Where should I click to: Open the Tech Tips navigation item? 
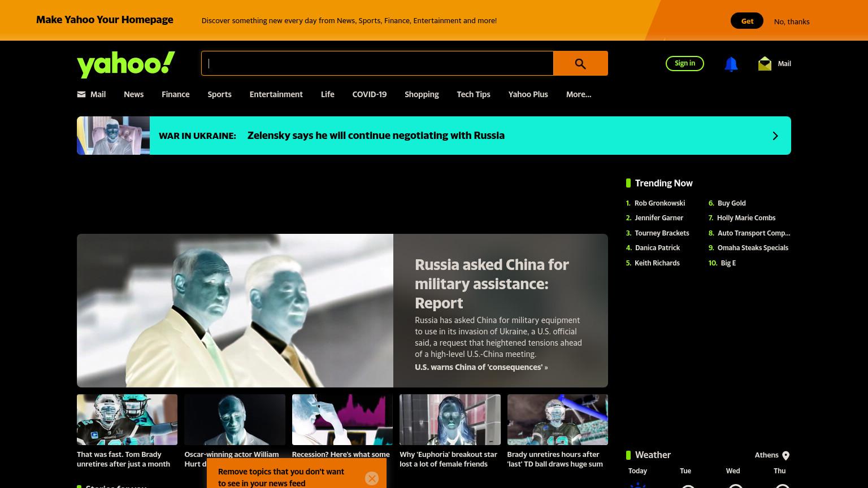(x=474, y=94)
